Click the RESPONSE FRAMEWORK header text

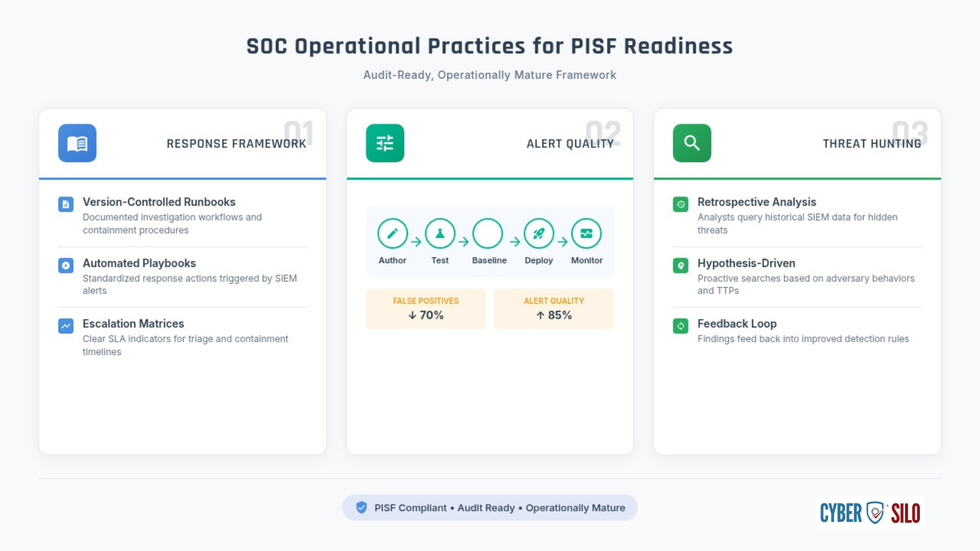tap(236, 144)
